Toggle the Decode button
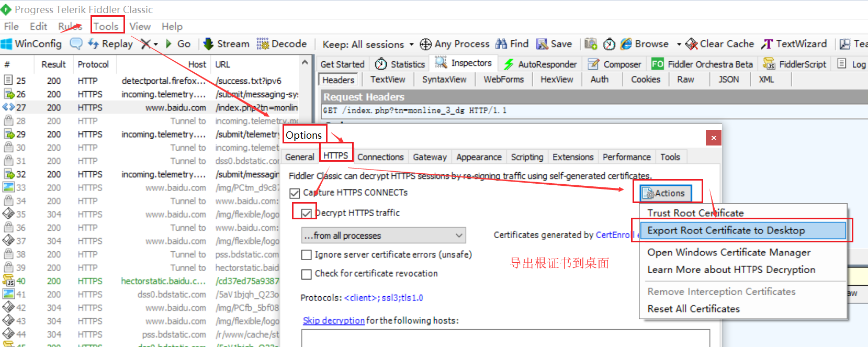868x347 pixels. (x=282, y=44)
